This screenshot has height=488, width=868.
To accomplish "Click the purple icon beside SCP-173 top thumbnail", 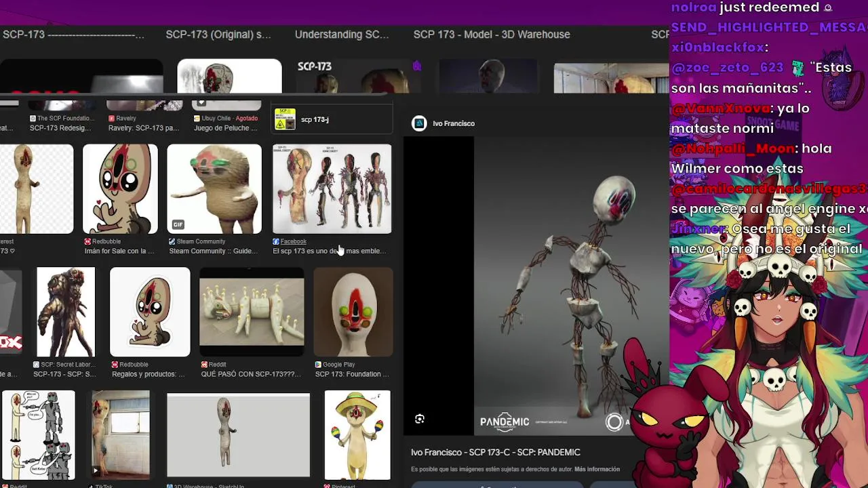I will (x=417, y=66).
